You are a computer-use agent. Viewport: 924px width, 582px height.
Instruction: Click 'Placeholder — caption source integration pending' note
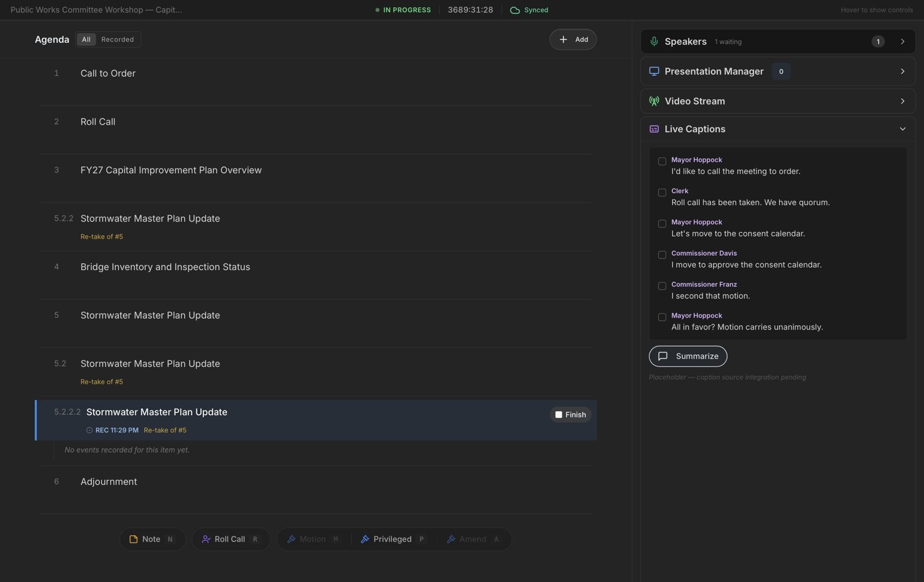[727, 377]
